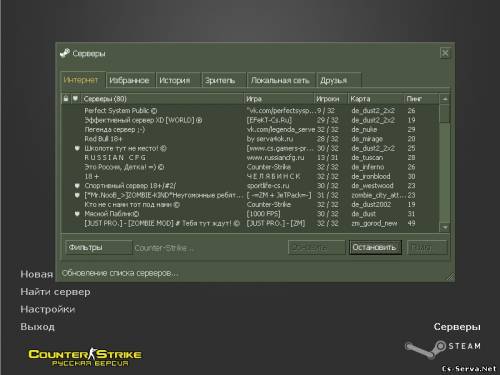Sort by the Карта column header
Screen dimensions: 500x375
376,99
